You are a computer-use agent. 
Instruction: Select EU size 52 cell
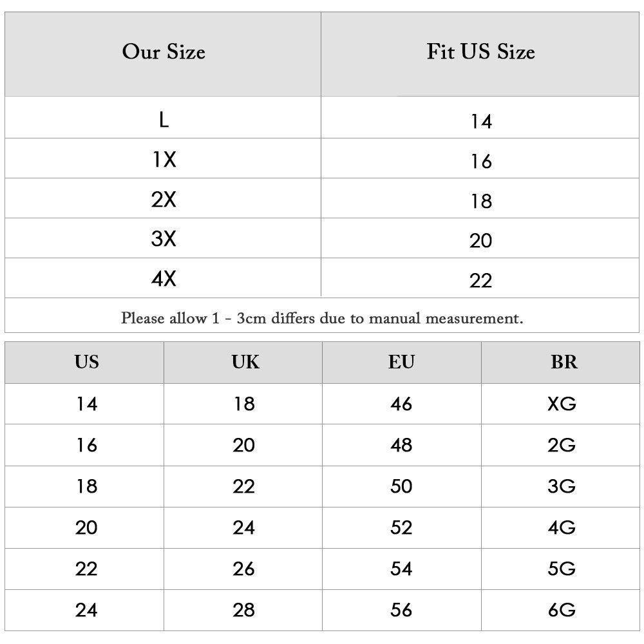pyautogui.click(x=401, y=527)
